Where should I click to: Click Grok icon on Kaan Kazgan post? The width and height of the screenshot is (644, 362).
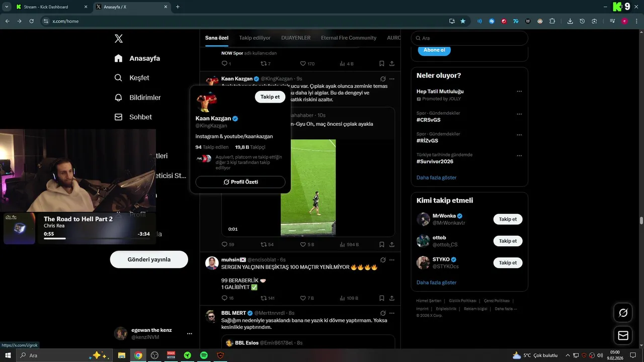coord(383,79)
